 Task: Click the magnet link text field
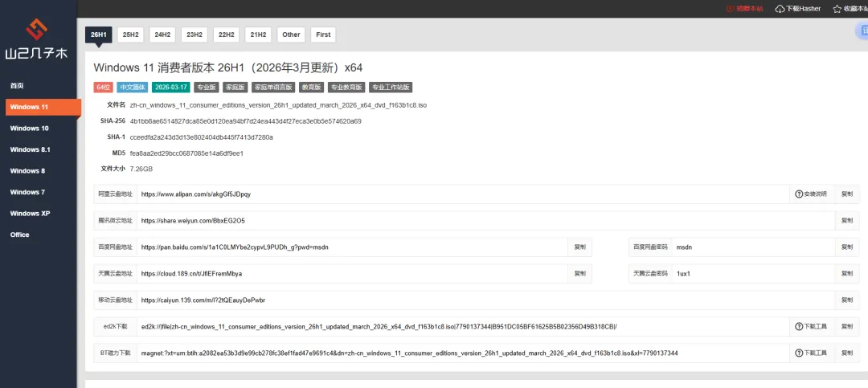[463, 353]
